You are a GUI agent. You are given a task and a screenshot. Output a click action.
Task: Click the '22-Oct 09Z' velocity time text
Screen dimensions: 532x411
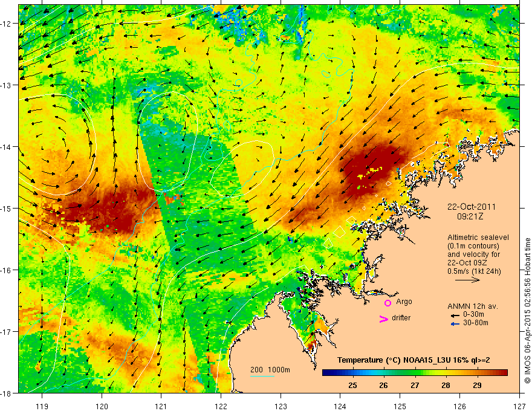(x=467, y=263)
